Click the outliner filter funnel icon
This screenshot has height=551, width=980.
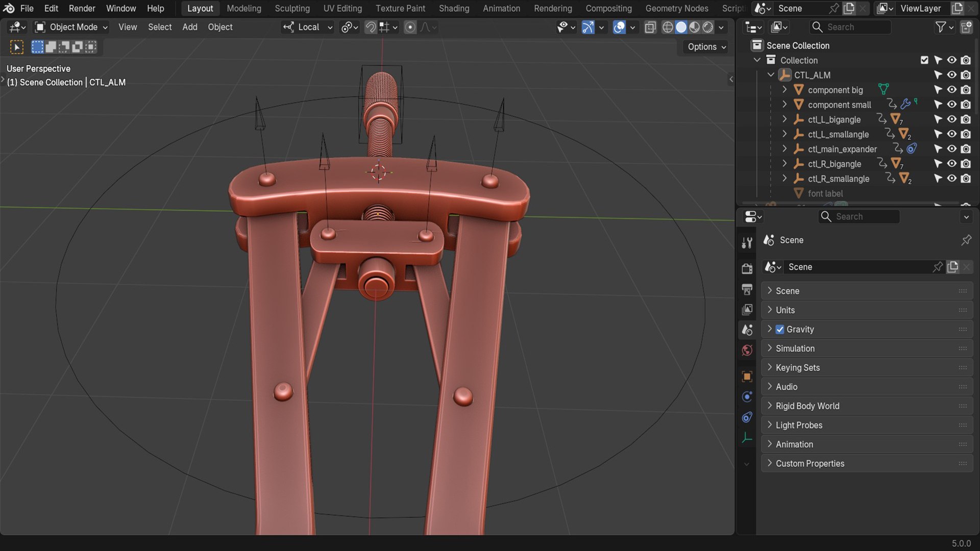coord(940,27)
